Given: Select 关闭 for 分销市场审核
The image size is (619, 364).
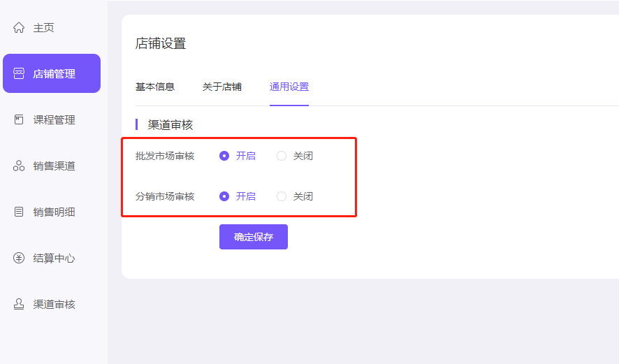Looking at the screenshot, I should pos(282,196).
